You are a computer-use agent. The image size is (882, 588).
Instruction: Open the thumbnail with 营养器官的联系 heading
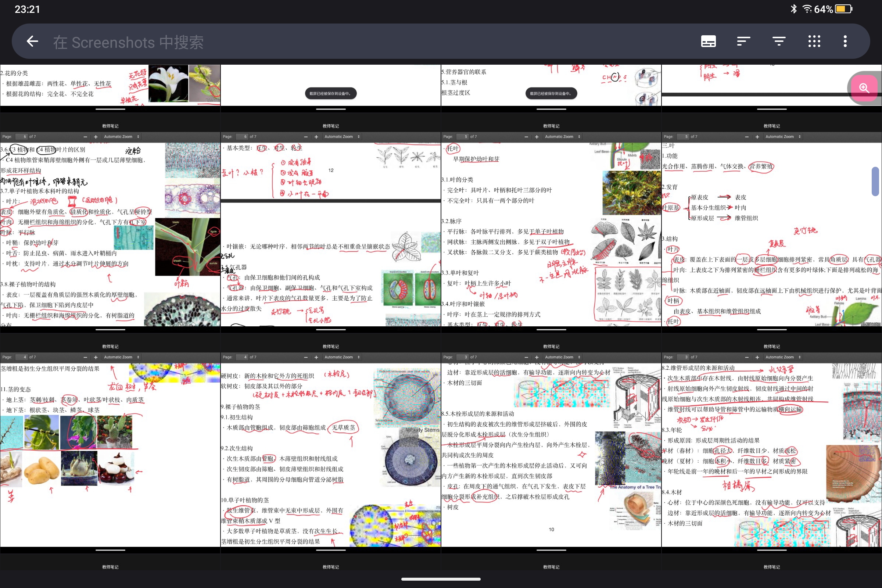coord(551,89)
